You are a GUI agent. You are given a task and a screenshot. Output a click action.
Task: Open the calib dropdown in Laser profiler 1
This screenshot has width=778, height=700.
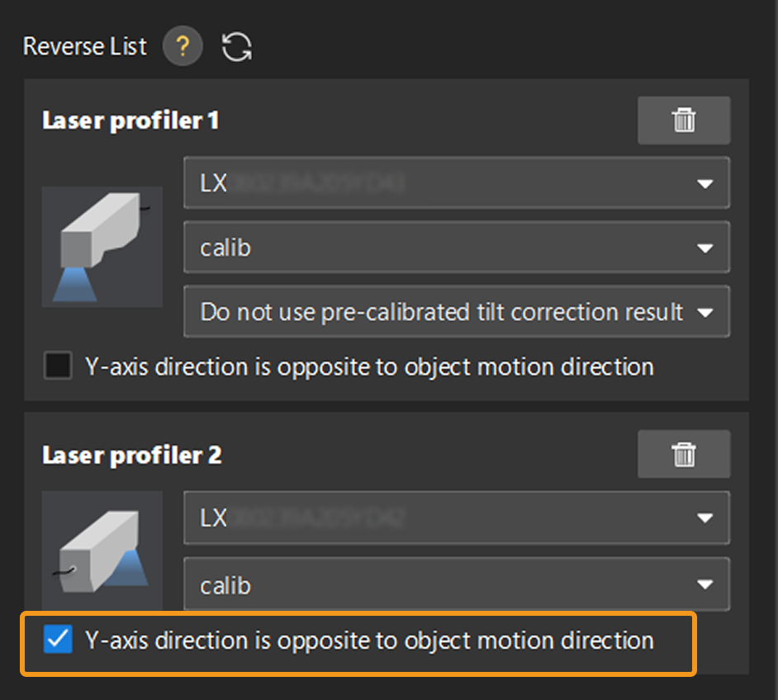tap(456, 247)
